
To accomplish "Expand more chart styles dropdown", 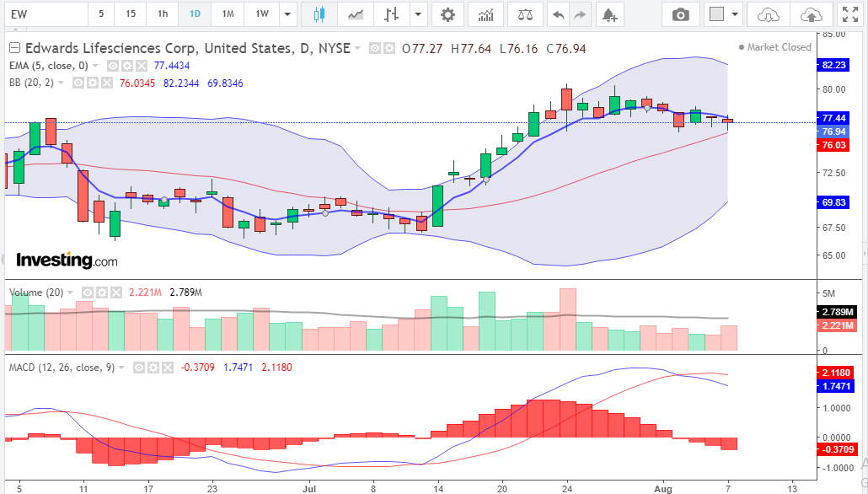I will pos(419,14).
